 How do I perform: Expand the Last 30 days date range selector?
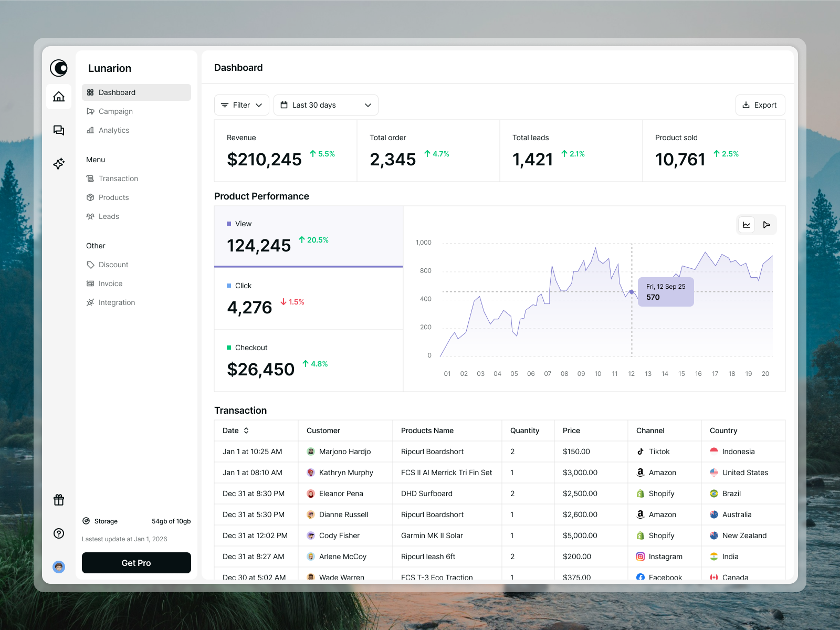point(325,104)
